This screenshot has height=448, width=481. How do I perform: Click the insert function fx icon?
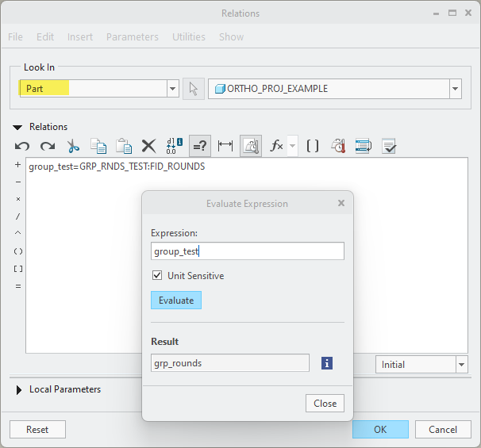point(276,146)
